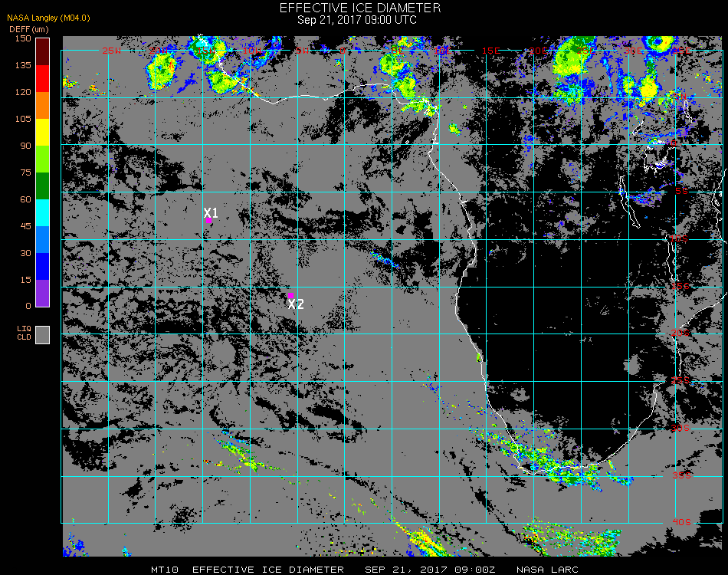Click the dark green 60-75 colorbar segment

(x=43, y=186)
